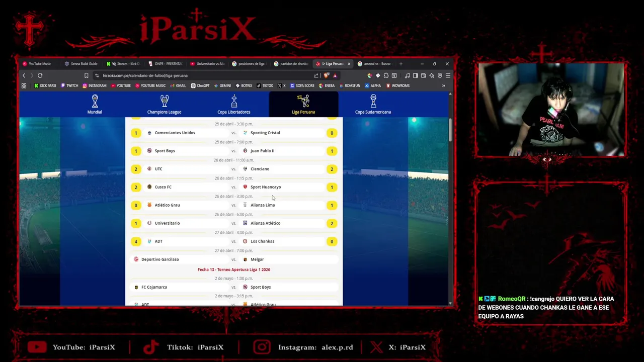This screenshot has width=644, height=362.
Task: Open the apps grid in bookmarks bar
Action: pyautogui.click(x=24, y=85)
